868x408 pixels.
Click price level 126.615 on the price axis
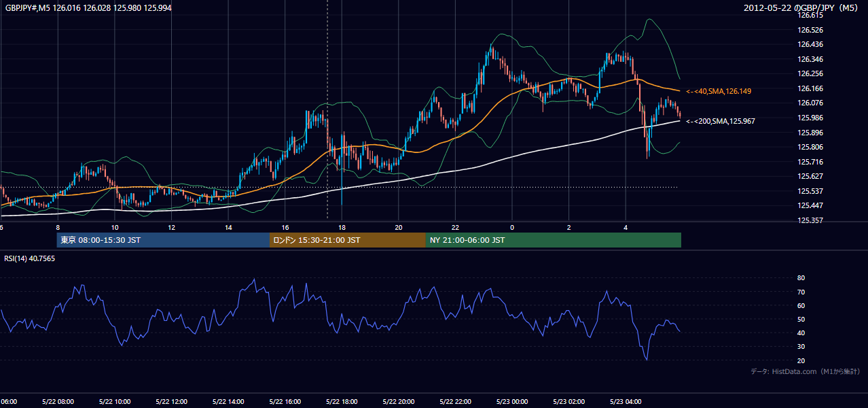click(x=810, y=15)
